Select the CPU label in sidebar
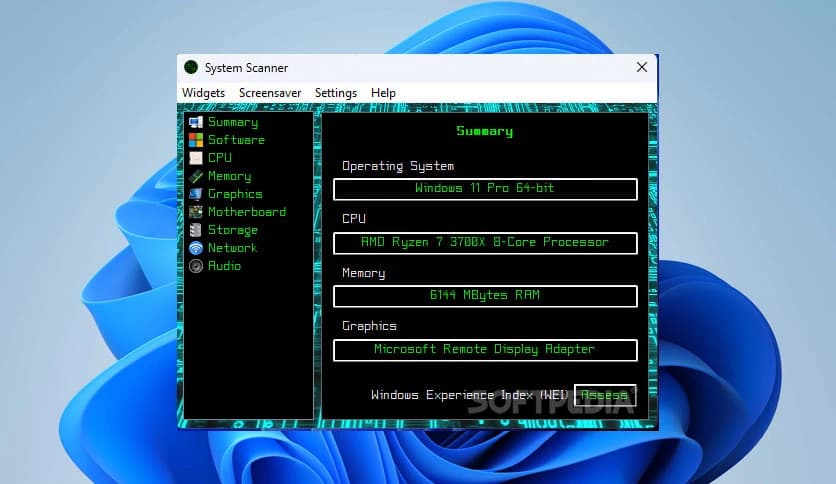 (220, 158)
